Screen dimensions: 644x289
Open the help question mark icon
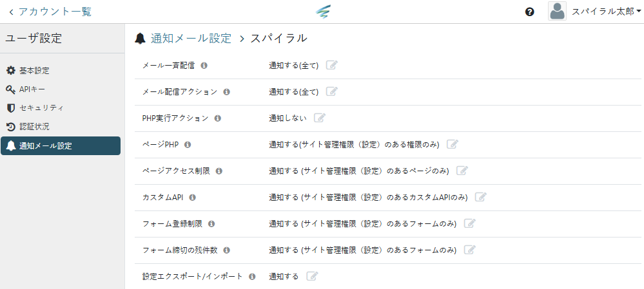(x=530, y=12)
